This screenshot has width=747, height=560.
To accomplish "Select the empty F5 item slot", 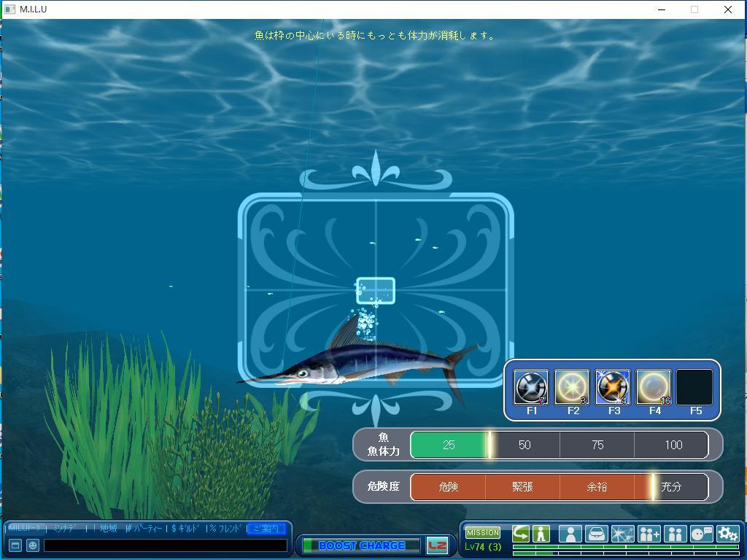I will 694,386.
